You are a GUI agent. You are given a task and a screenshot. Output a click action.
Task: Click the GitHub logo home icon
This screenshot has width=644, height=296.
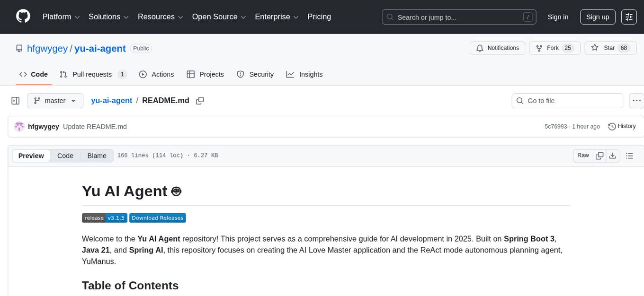23,17
